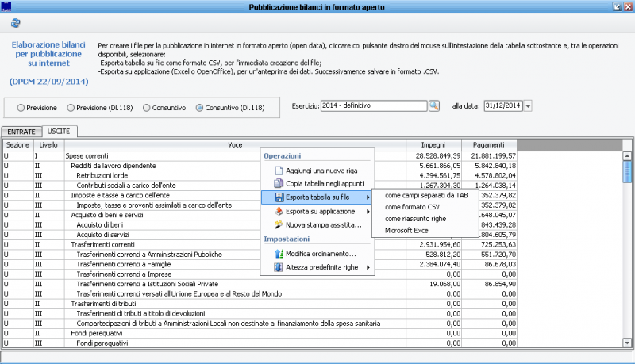Click the refresh icon in the top-left toolbar
This screenshot has width=635, height=364.
pyautogui.click(x=15, y=25)
